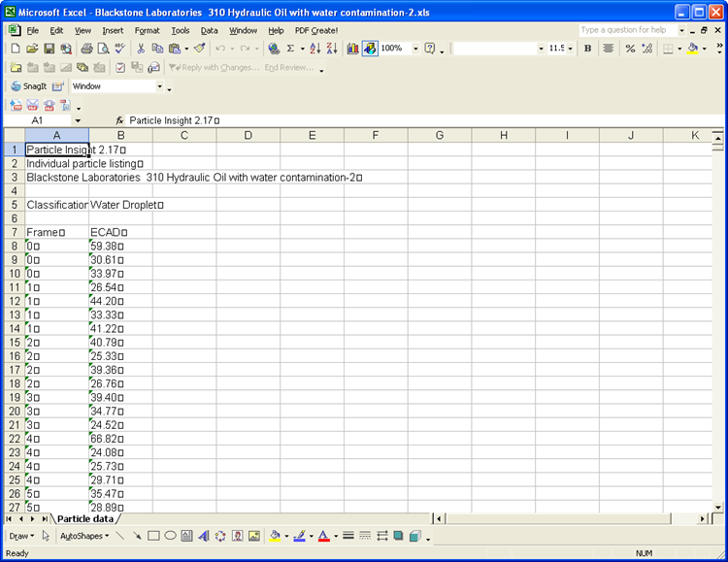
Task: Toggle Bold formatting
Action: [x=587, y=49]
